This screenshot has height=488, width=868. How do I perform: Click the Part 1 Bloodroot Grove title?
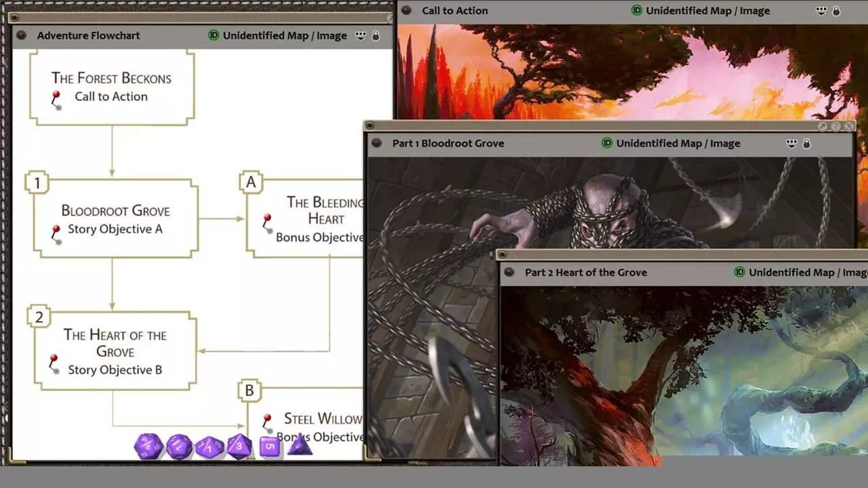click(x=448, y=143)
